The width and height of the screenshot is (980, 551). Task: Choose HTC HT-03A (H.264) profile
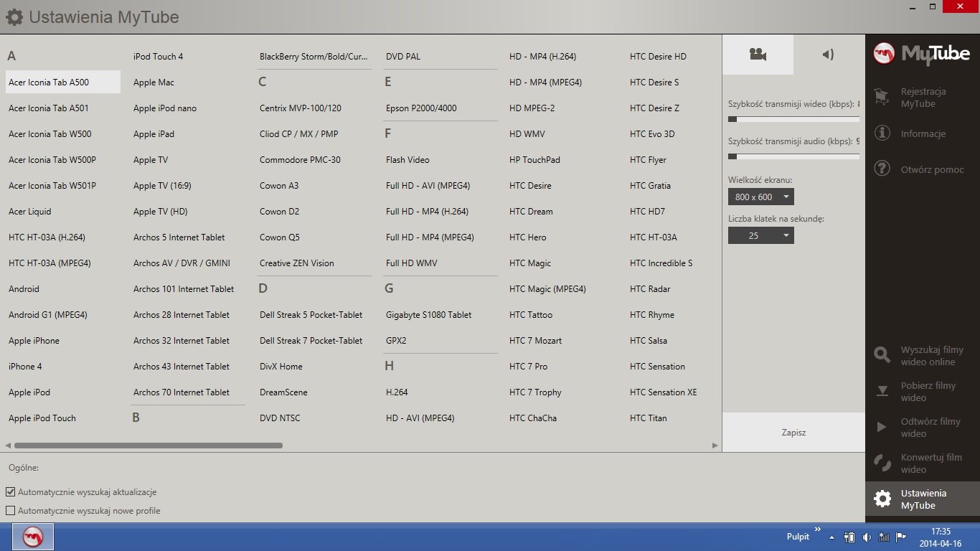click(47, 237)
